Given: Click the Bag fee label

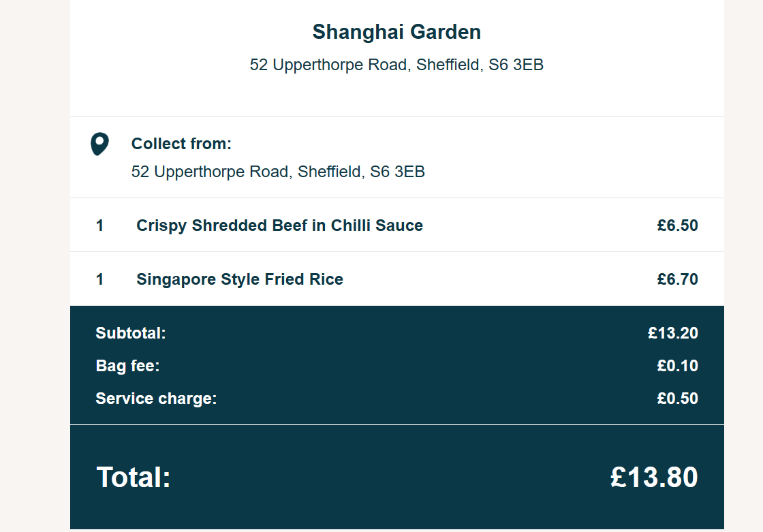Looking at the screenshot, I should pos(127,366).
